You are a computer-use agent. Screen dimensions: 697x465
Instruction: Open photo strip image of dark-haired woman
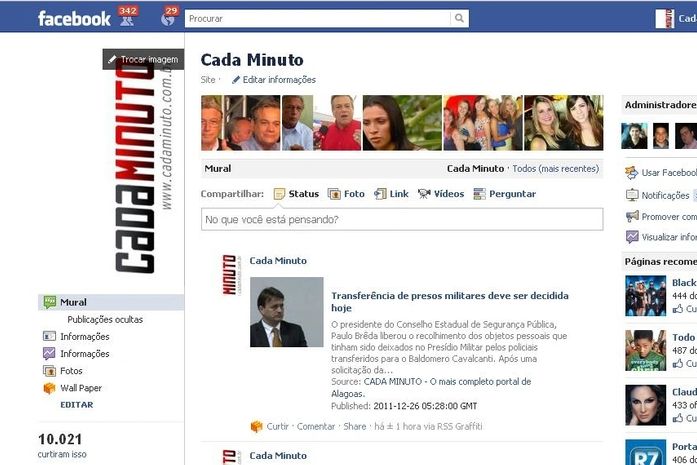(x=402, y=123)
